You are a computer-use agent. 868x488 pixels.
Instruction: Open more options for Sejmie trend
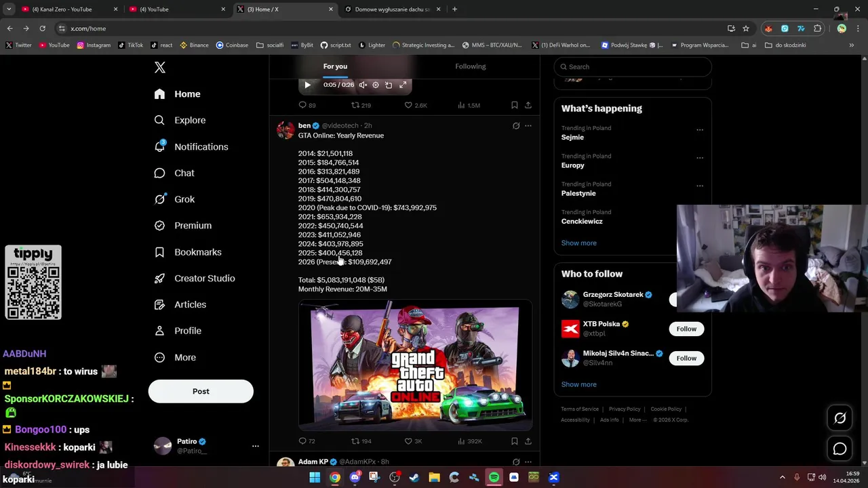700,129
